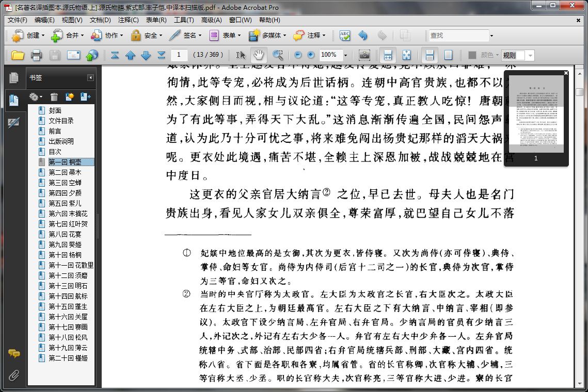588x392 pixels.
Task: Select the Hand tool in the toolbar
Action: 259,55
